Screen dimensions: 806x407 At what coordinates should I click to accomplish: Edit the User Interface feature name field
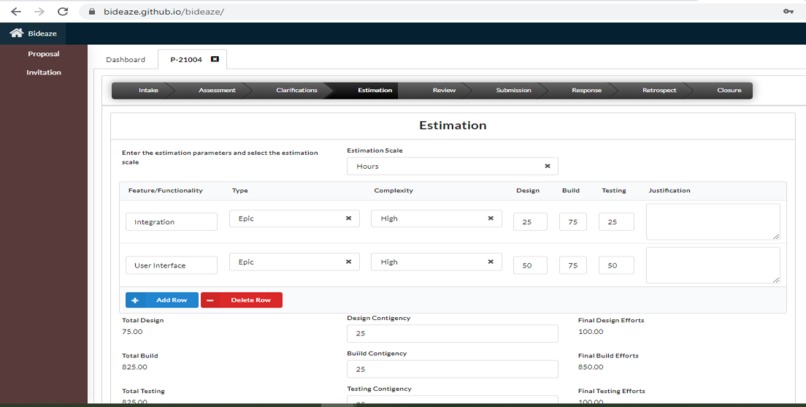coord(171,265)
